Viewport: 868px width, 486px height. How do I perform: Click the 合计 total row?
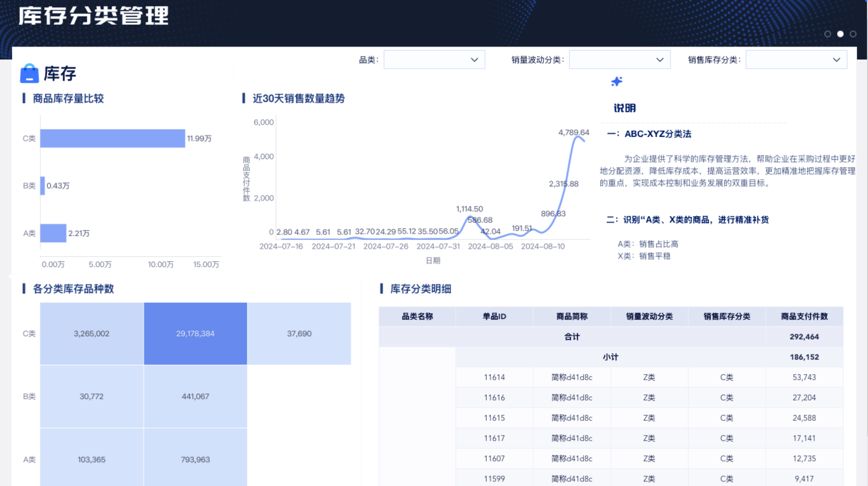pyautogui.click(x=572, y=336)
